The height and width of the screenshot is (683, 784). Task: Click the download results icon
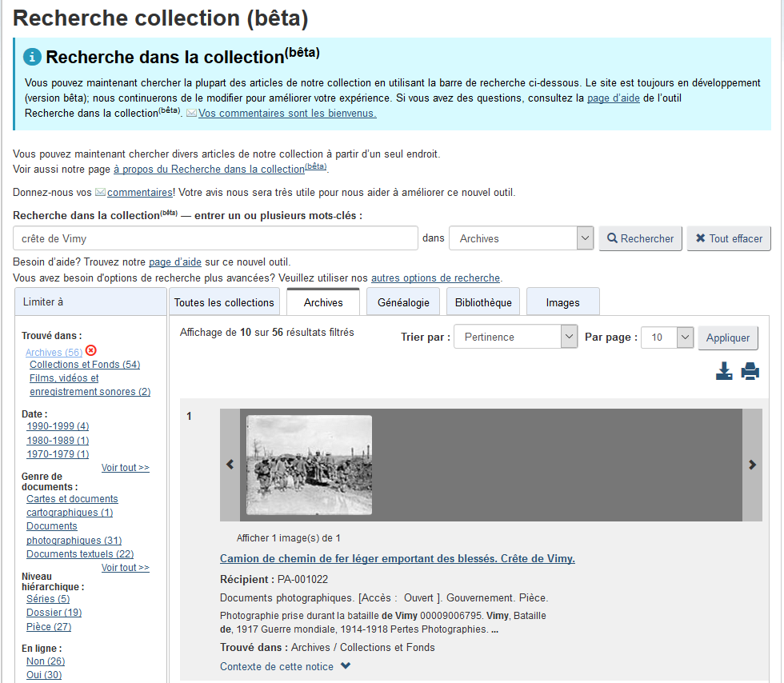(724, 371)
